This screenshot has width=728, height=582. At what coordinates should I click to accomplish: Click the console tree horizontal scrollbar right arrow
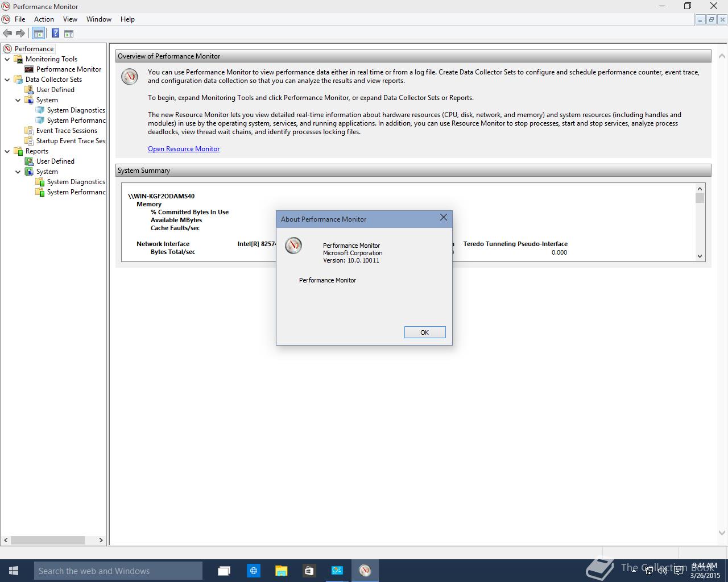(x=101, y=541)
